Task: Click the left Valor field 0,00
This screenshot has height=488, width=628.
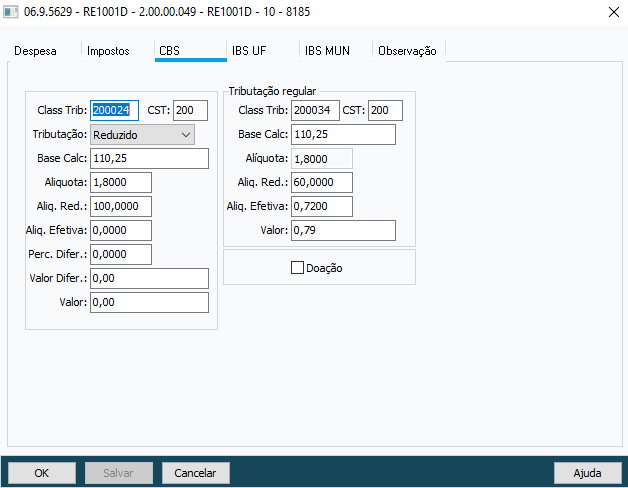Action: [x=149, y=302]
